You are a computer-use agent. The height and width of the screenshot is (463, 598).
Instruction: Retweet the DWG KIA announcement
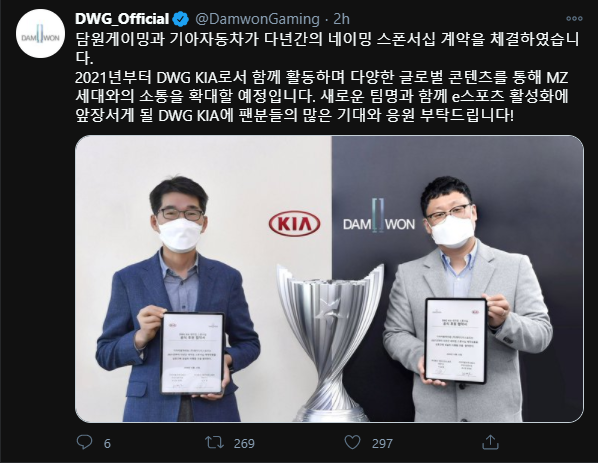(x=214, y=442)
